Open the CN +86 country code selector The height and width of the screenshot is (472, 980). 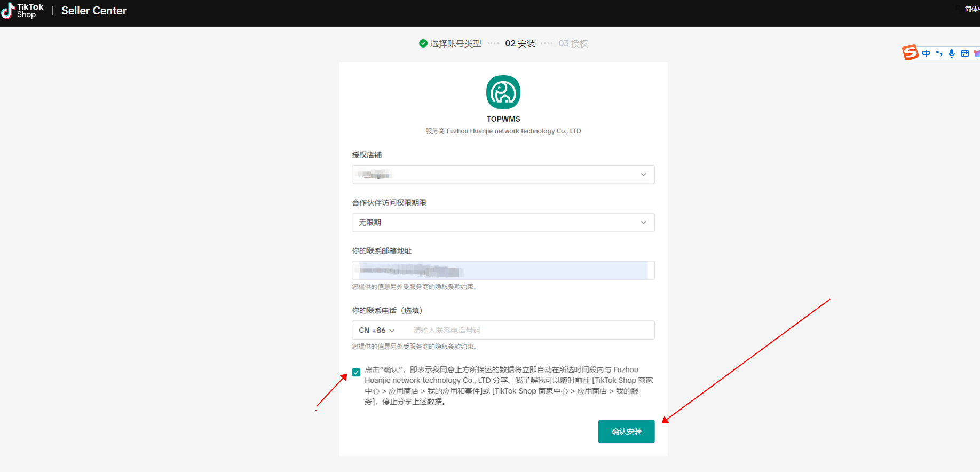coord(376,331)
